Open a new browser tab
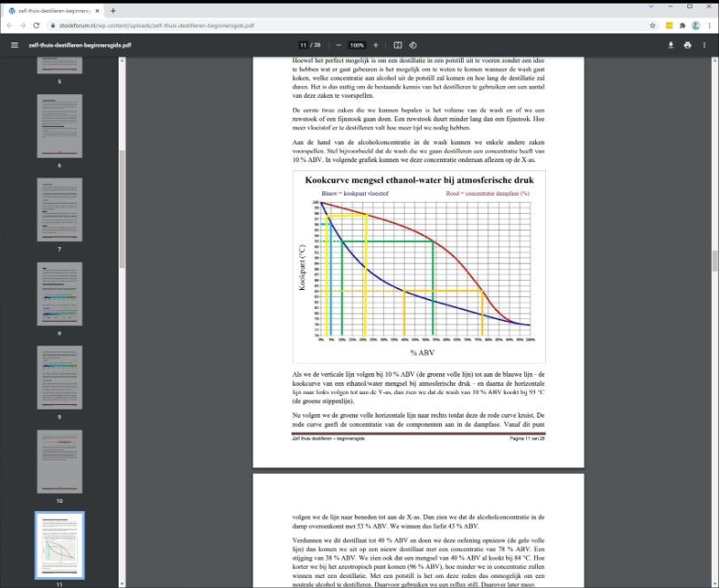The image size is (719, 588). [x=113, y=11]
